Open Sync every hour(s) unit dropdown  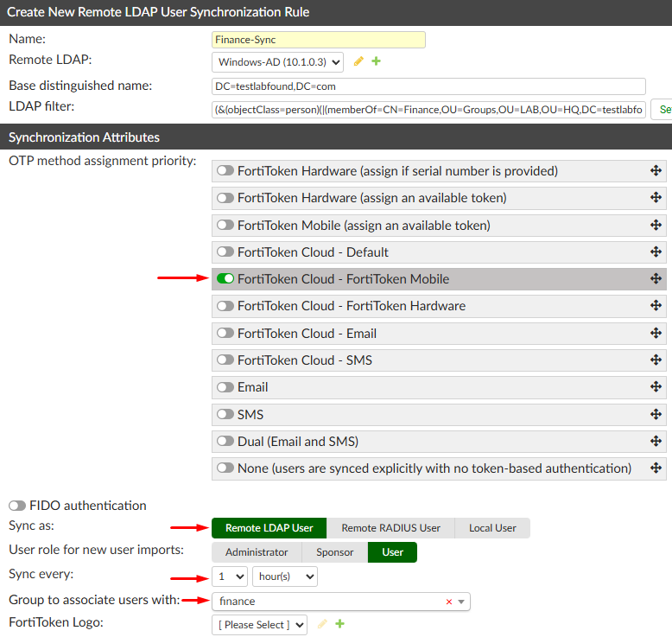(285, 576)
